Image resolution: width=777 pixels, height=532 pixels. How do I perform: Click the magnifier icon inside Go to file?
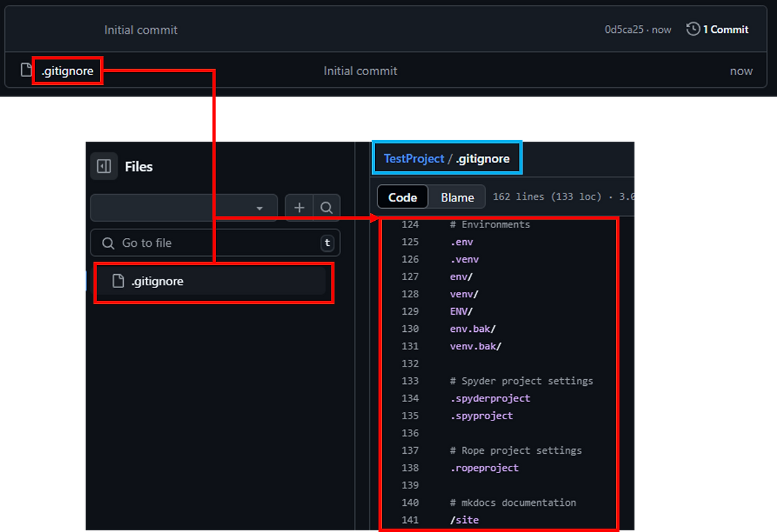pyautogui.click(x=107, y=243)
